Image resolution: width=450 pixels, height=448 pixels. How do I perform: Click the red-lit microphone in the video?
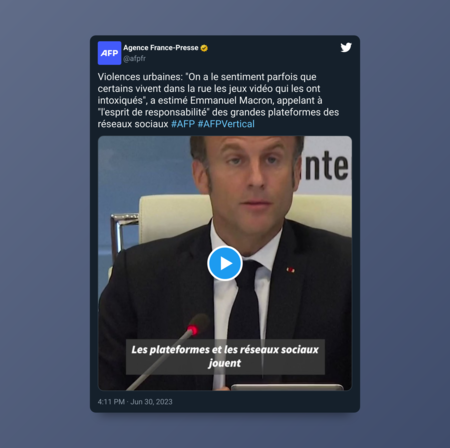point(193,329)
